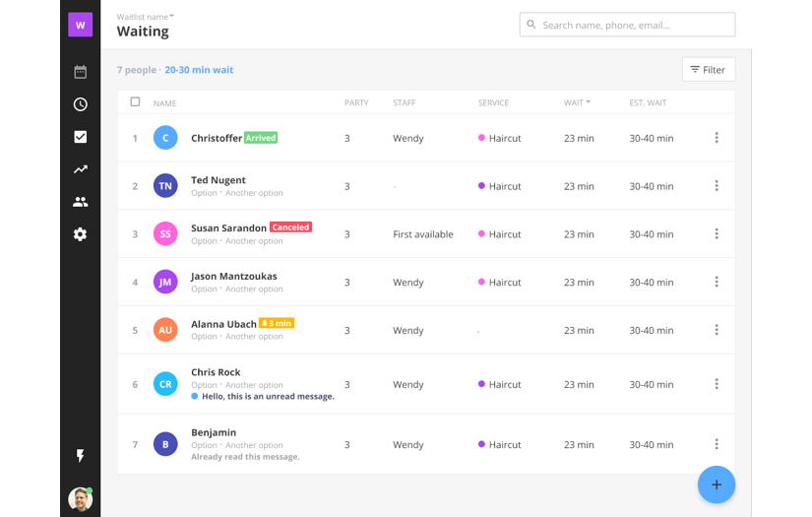The height and width of the screenshot is (517, 812).
Task: Open the clock waitlist icon in sidebar
Action: click(x=81, y=104)
